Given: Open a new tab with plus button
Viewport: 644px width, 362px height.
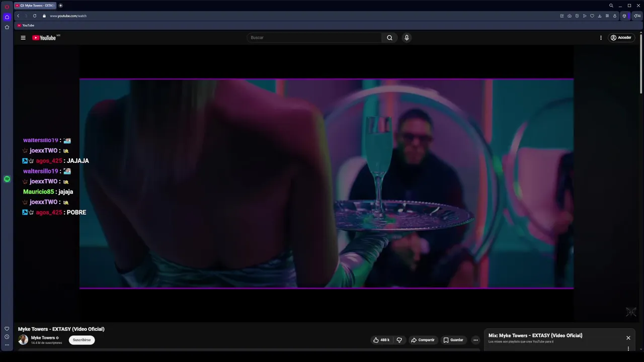Looking at the screenshot, I should pyautogui.click(x=61, y=6).
